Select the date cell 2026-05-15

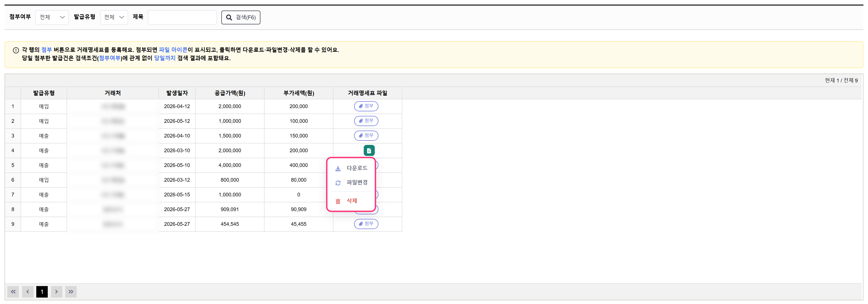[x=177, y=195]
